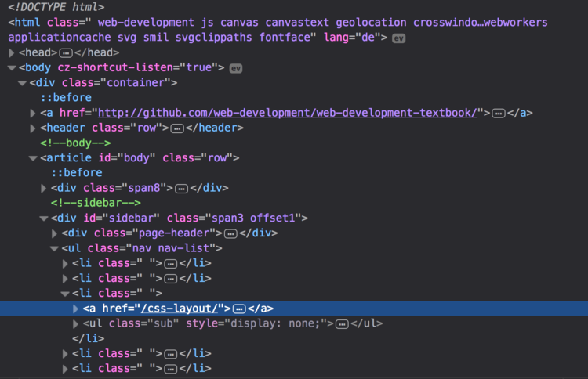Click the class "nav nav-list" attribute value
Image resolution: width=588 pixels, height=379 pixels.
coord(171,248)
